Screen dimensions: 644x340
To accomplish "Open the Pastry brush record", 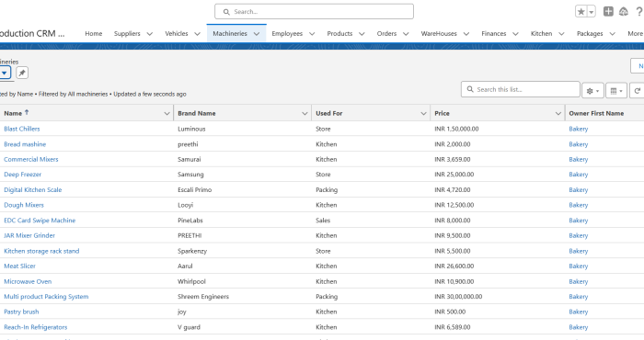I will tap(21, 312).
